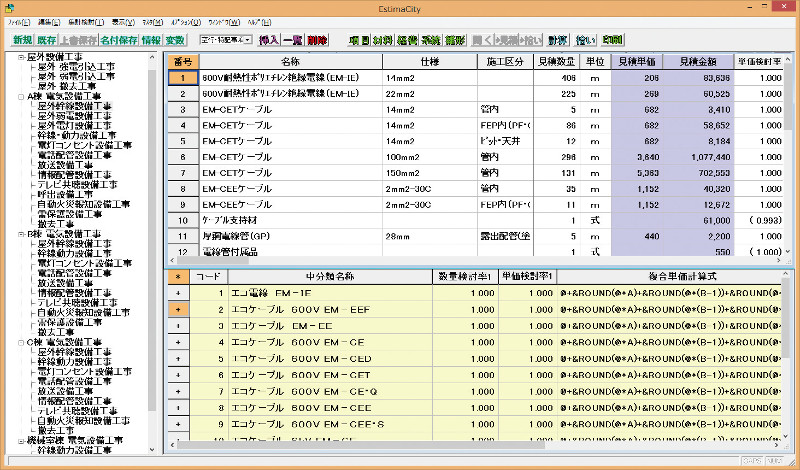Open the オプション(O) menu
Screen dimensions: 800x470
186,22
